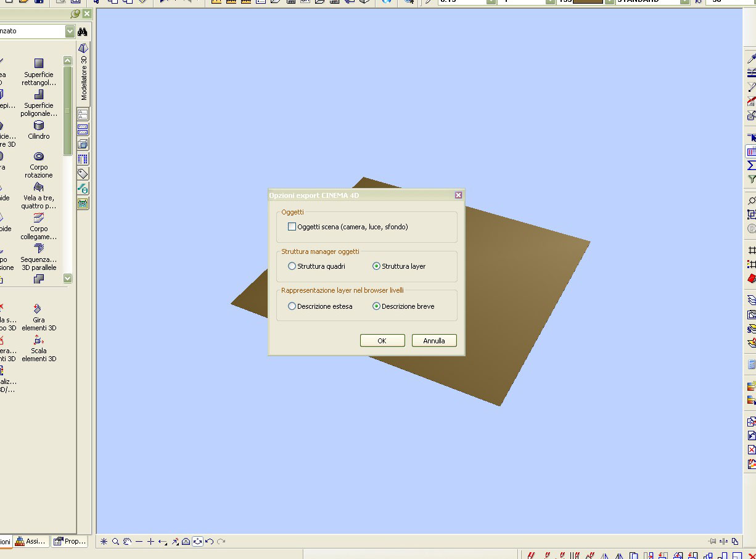The image size is (756, 559).
Task: Toggle navigation mode icon in viewport toolbar
Action: (x=197, y=542)
